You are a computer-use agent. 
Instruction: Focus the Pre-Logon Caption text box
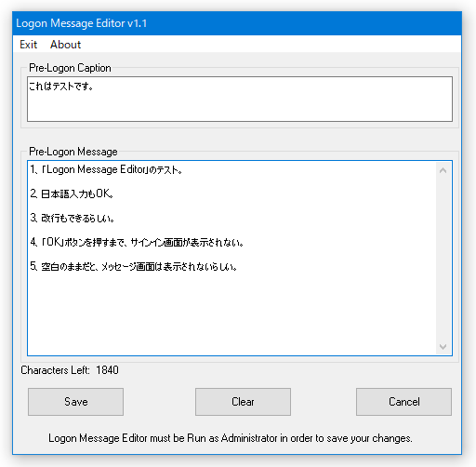240,99
